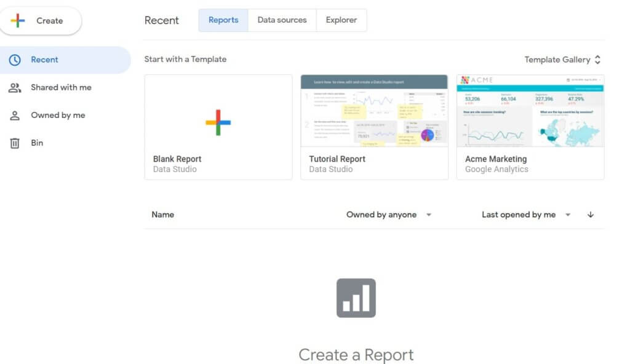Click Google Analytics label under Acme Marketing
This screenshot has width=630, height=364.
point(496,169)
